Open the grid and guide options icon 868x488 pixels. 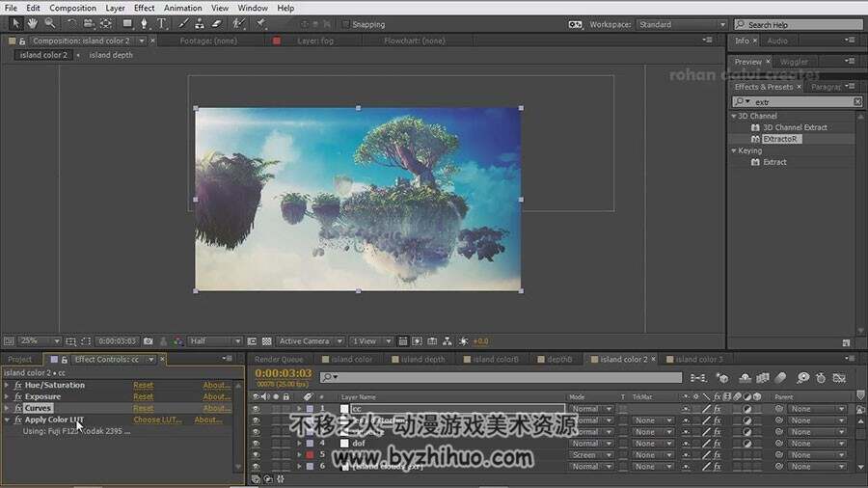pos(70,341)
